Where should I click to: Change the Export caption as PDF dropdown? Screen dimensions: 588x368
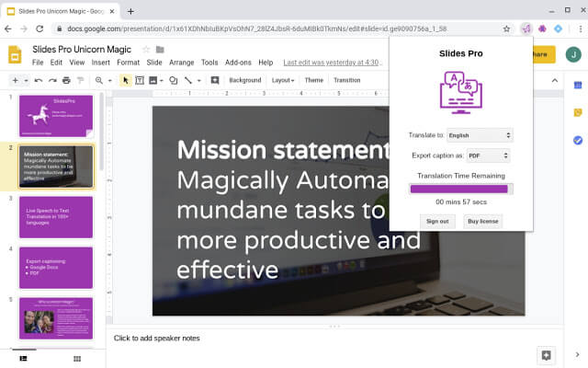pyautogui.click(x=488, y=155)
